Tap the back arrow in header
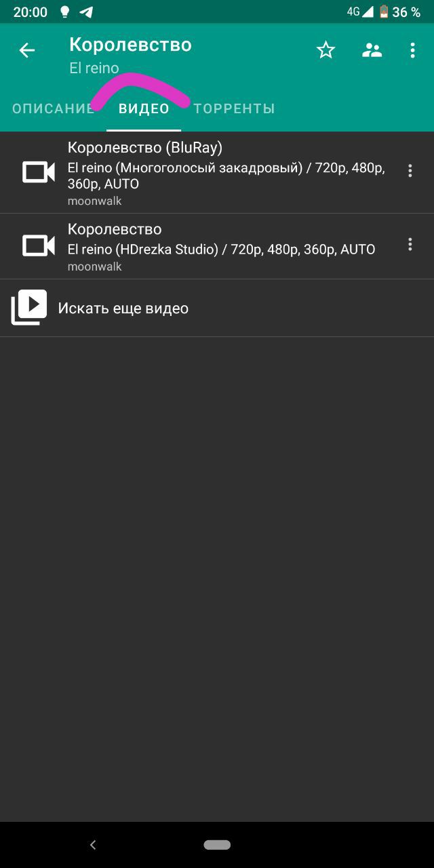 (x=26, y=50)
